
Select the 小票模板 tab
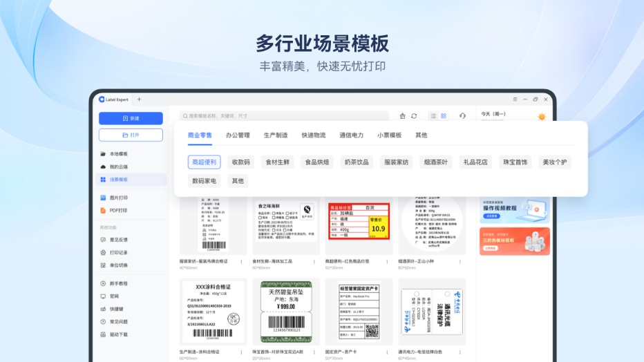pos(389,135)
